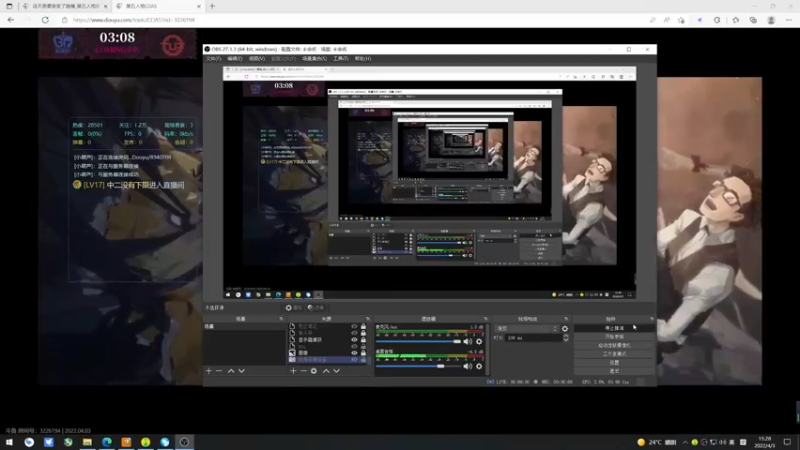Click the transition duration 200 ms field
Screen dimensions: 800x450
(x=533, y=338)
